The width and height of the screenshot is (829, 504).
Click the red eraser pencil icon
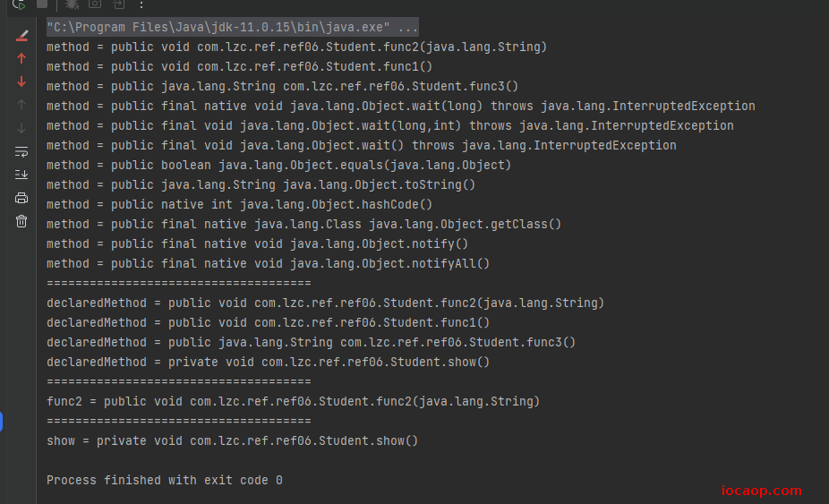click(x=21, y=36)
